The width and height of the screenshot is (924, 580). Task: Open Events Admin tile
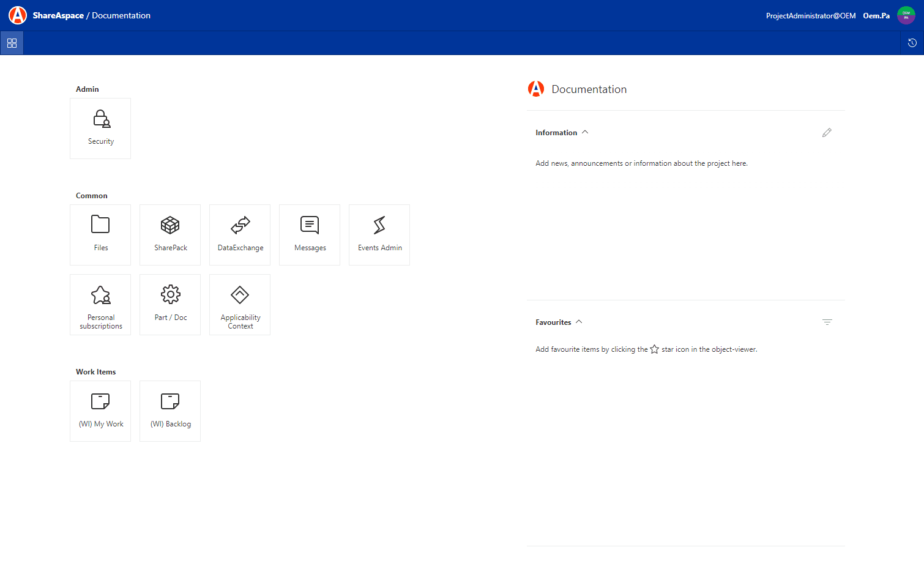379,235
